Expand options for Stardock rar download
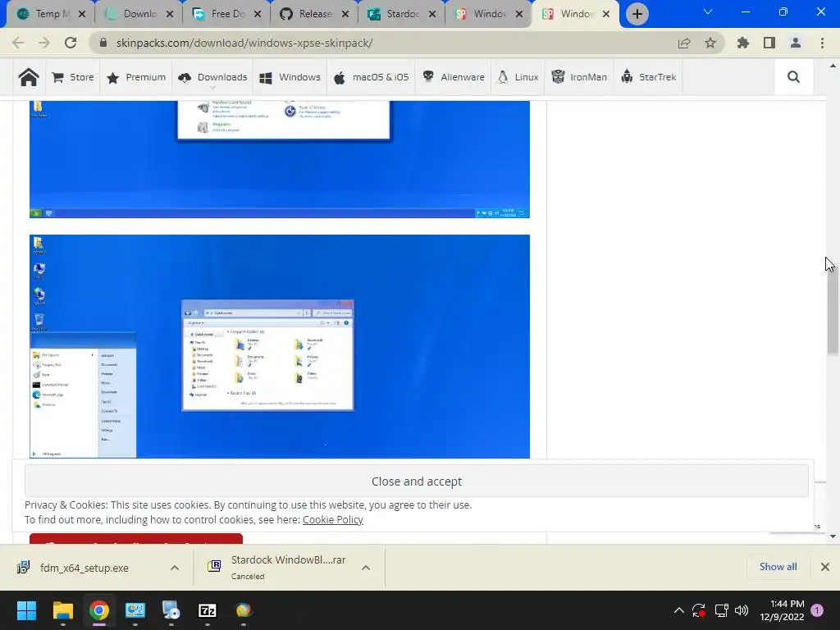 pos(366,568)
